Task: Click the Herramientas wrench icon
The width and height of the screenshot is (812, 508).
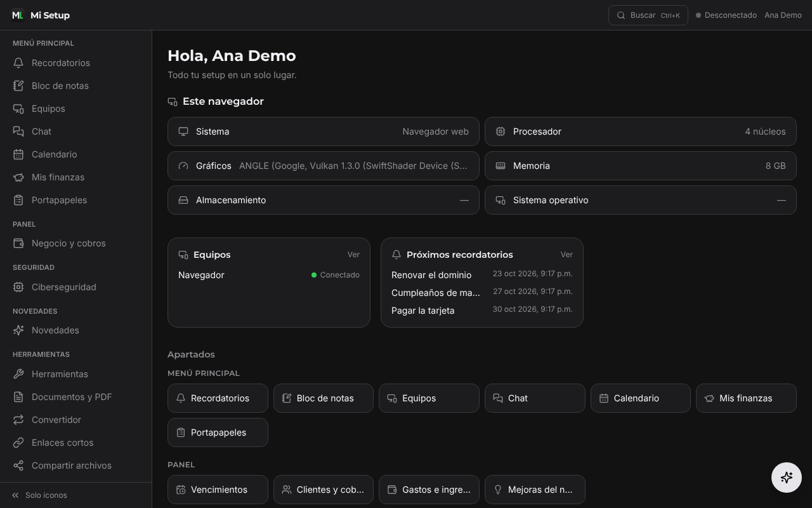Action: point(18,374)
